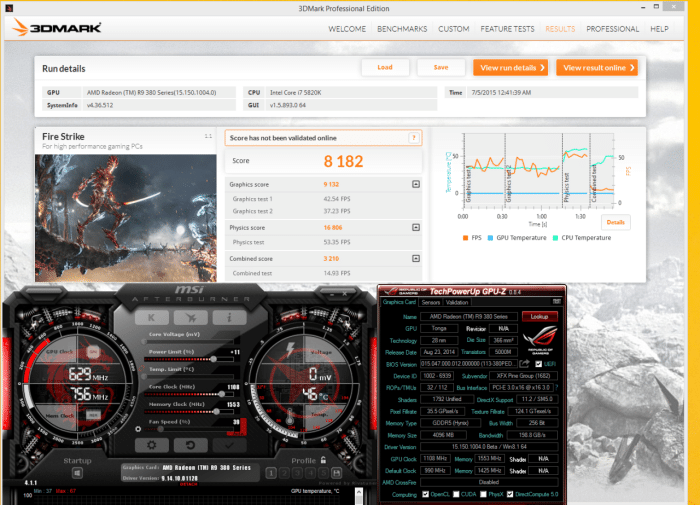Select profile slot 1 in Afterburner
Screen dimensions: 700x505
click(x=271, y=473)
